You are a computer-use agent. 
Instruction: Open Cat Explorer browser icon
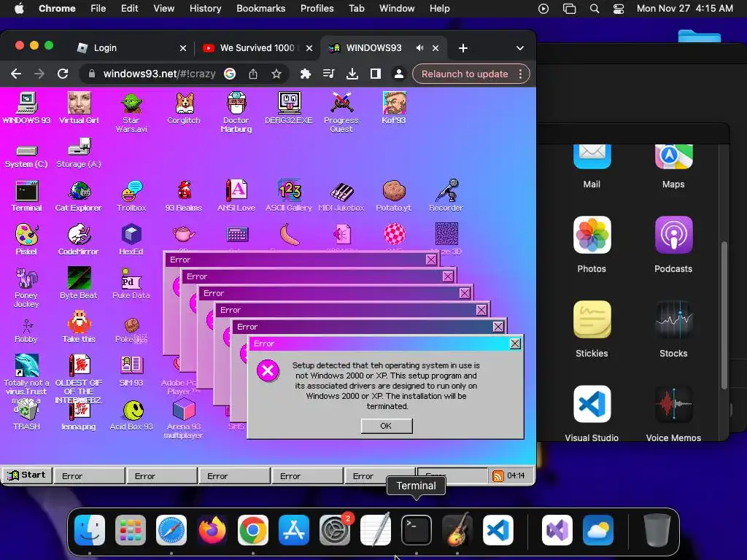coord(79,195)
